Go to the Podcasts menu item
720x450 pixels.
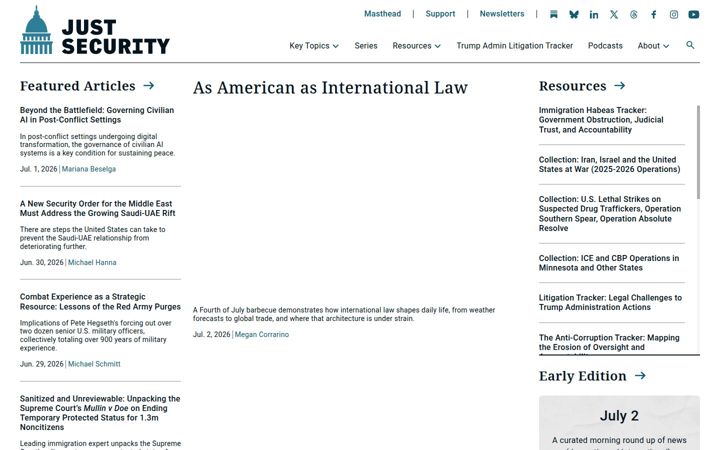tap(605, 46)
